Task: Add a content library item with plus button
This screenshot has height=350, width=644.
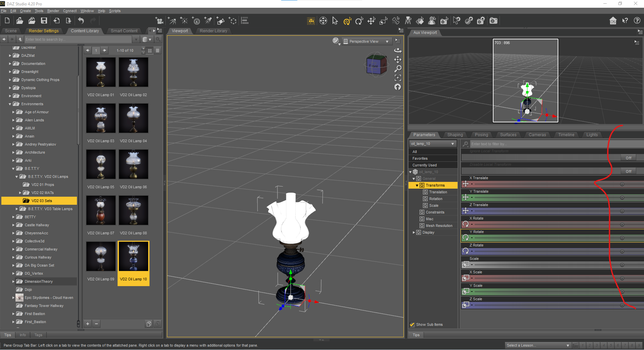Action: pyautogui.click(x=88, y=324)
